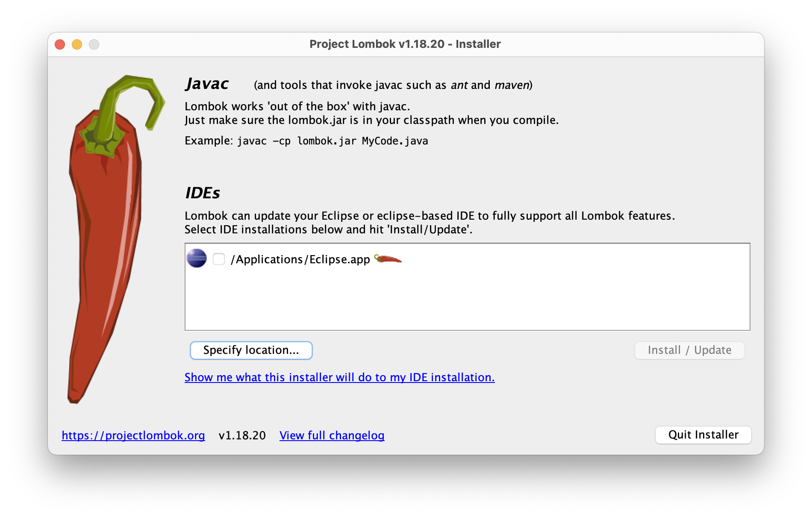Image resolution: width=812 pixels, height=518 pixels.
Task: Click the window title 'Project Lombok v1.18.20 - Installer'
Action: 405,44
